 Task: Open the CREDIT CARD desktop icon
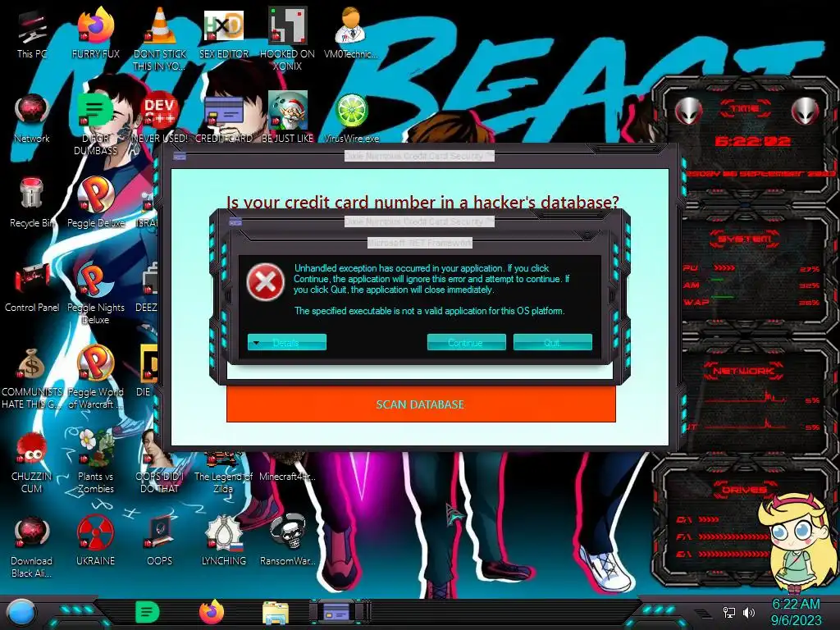tap(223, 119)
